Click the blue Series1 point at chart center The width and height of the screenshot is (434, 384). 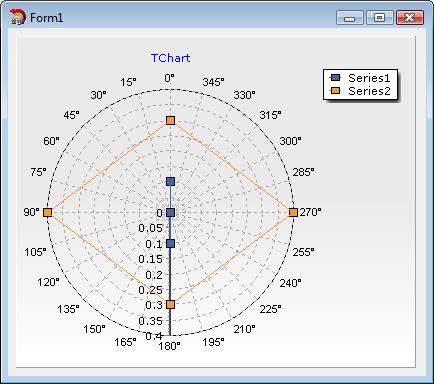pos(170,212)
